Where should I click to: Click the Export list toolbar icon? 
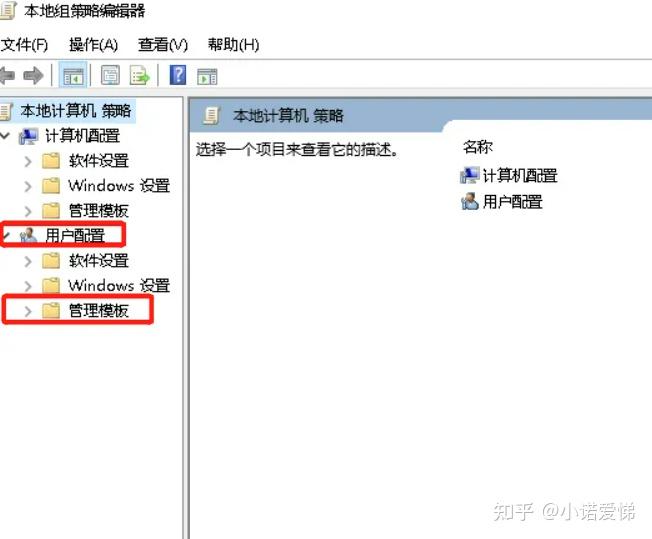(x=139, y=75)
